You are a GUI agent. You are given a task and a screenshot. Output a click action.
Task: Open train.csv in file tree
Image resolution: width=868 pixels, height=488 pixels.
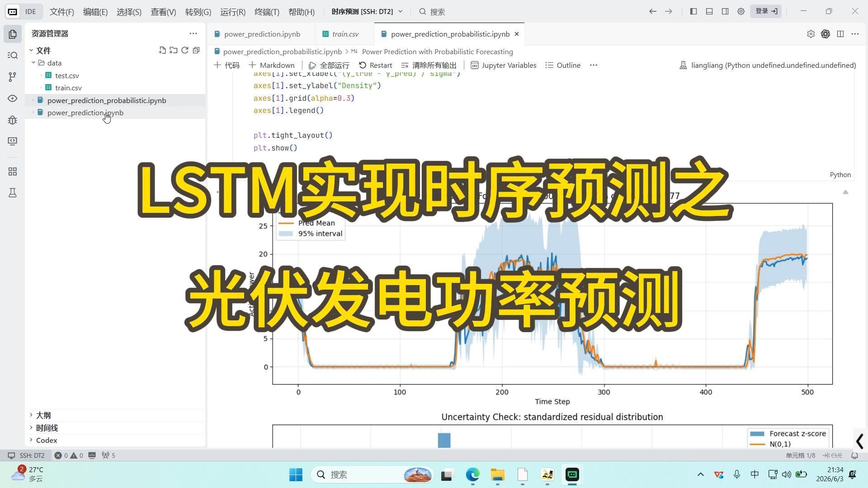(68, 88)
